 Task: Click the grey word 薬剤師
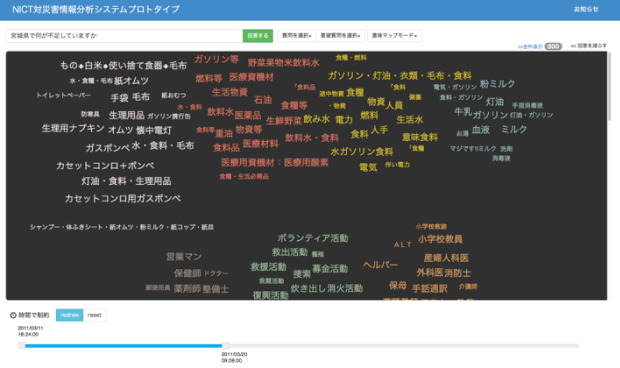(x=187, y=289)
